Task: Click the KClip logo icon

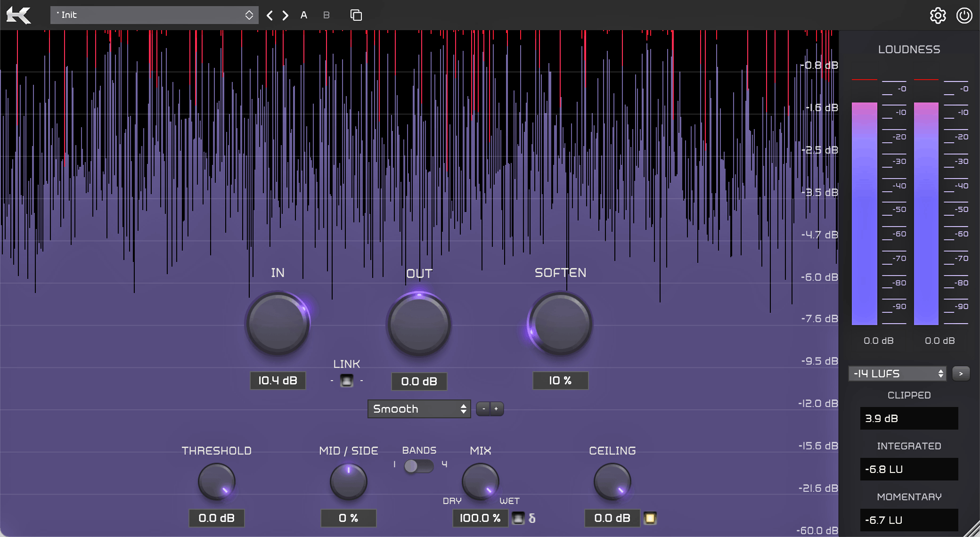Action: click(19, 16)
